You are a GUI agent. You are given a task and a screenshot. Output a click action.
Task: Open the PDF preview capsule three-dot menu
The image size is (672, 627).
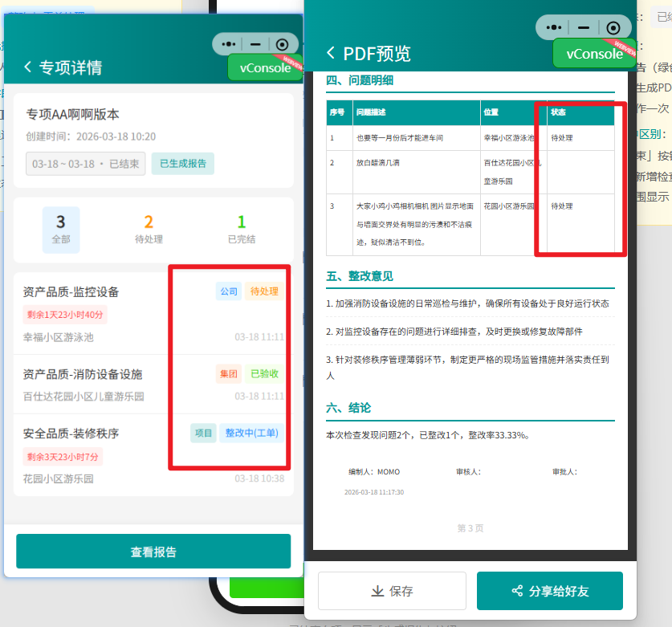(x=554, y=27)
